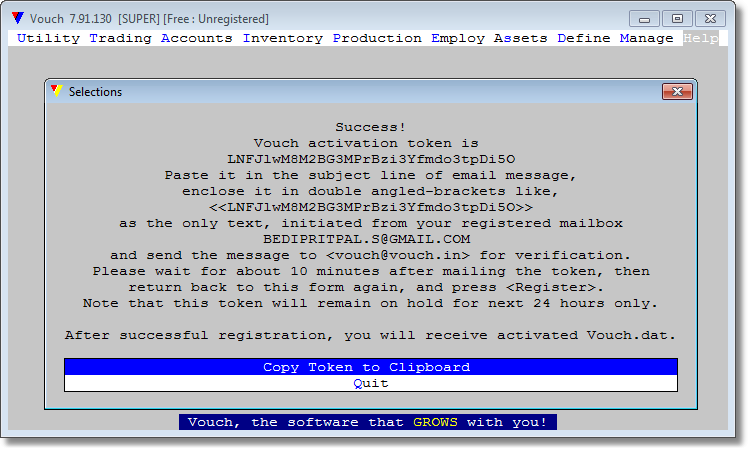Open the Employ menu
The width and height of the screenshot is (748, 450).
[x=457, y=38]
